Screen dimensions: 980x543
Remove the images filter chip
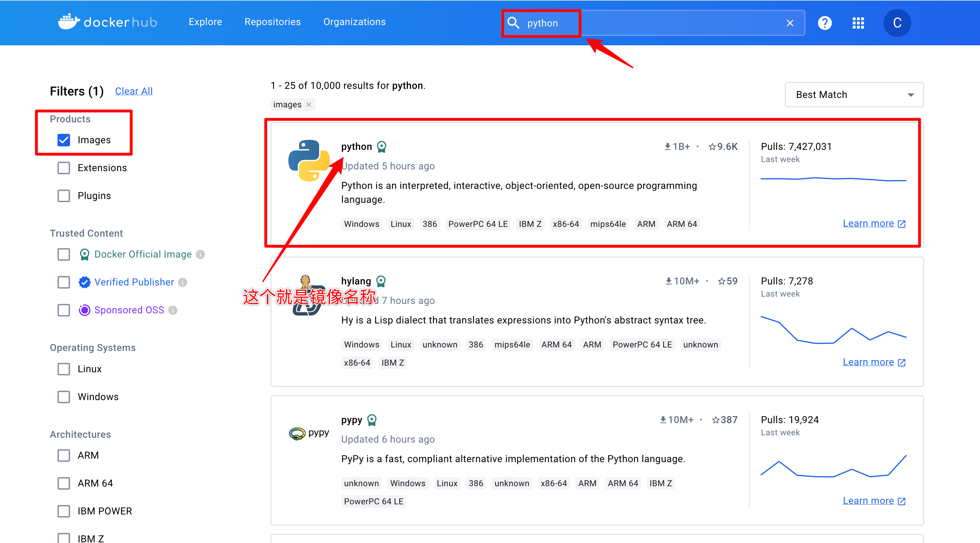[309, 105]
